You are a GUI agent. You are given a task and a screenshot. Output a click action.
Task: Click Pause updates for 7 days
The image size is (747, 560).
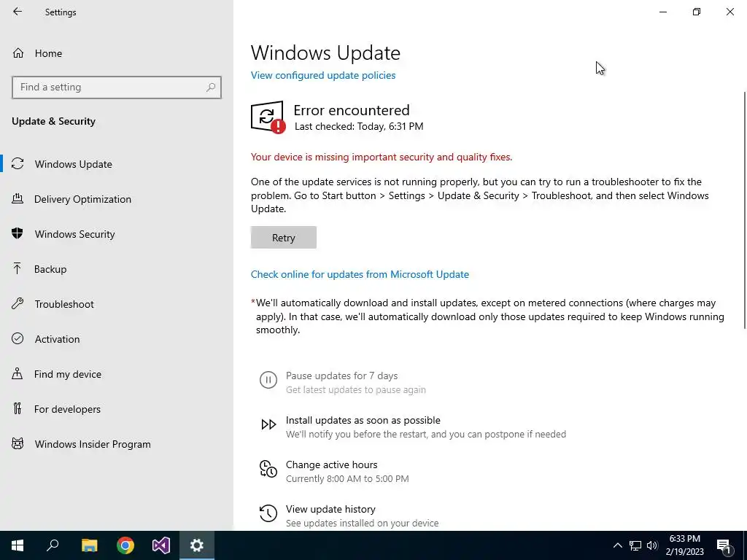coord(341,376)
